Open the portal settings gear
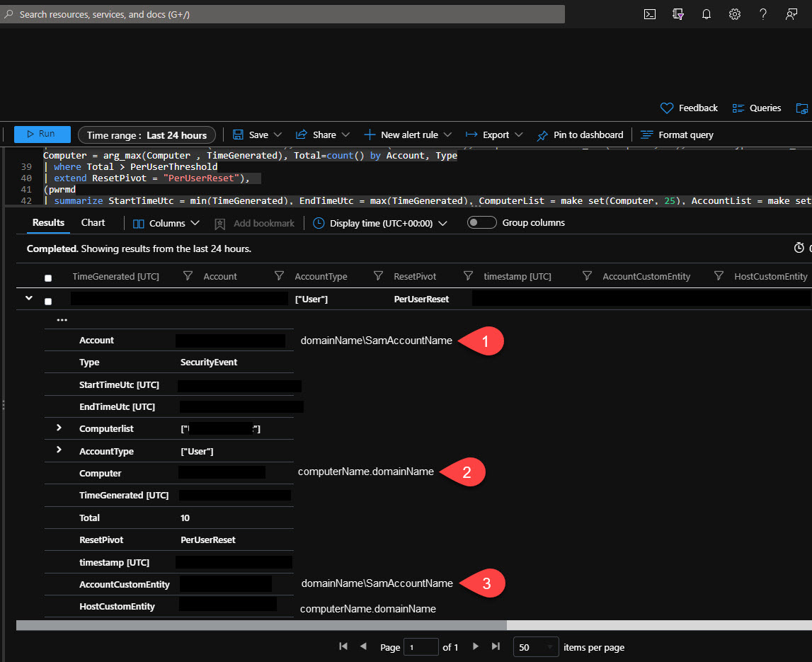 point(734,14)
